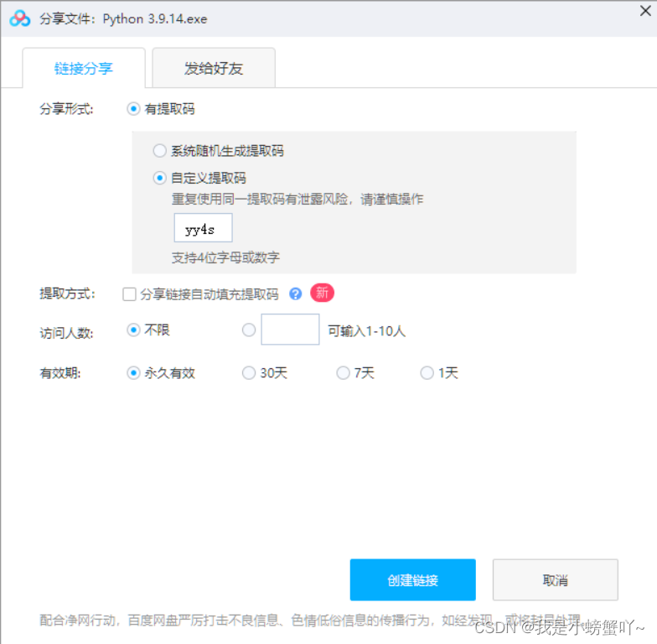Click the visitor number input box

coord(290,330)
